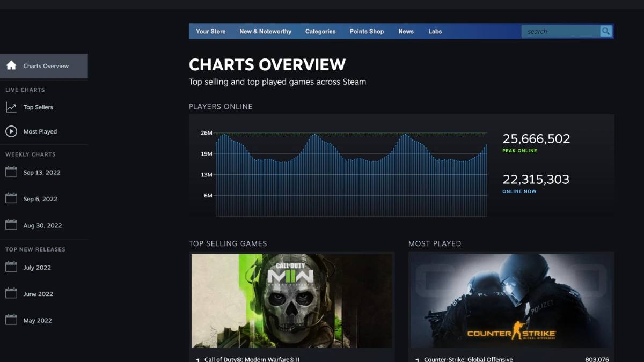644x362 pixels.
Task: Select Charts Overview in the sidebar
Action: [44, 66]
